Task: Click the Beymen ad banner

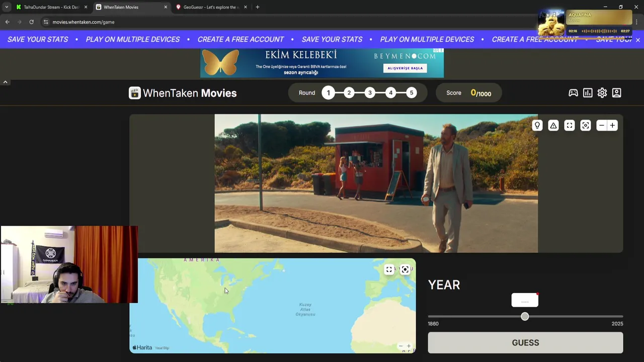Action: pyautogui.click(x=322, y=63)
